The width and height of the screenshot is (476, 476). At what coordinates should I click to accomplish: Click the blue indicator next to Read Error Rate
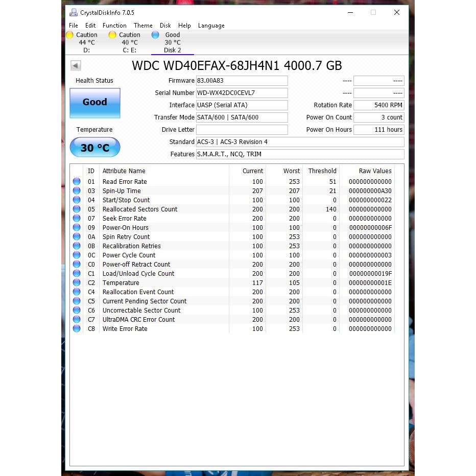click(77, 181)
